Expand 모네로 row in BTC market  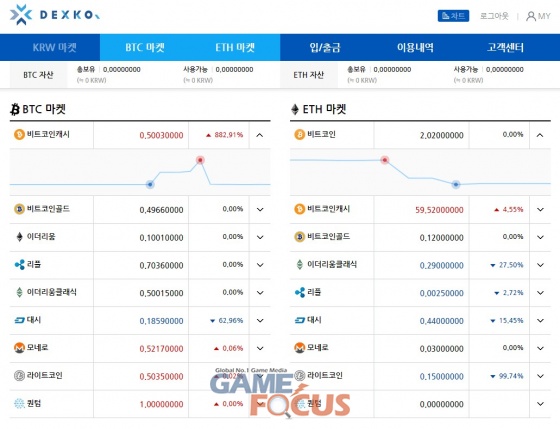tap(260, 348)
